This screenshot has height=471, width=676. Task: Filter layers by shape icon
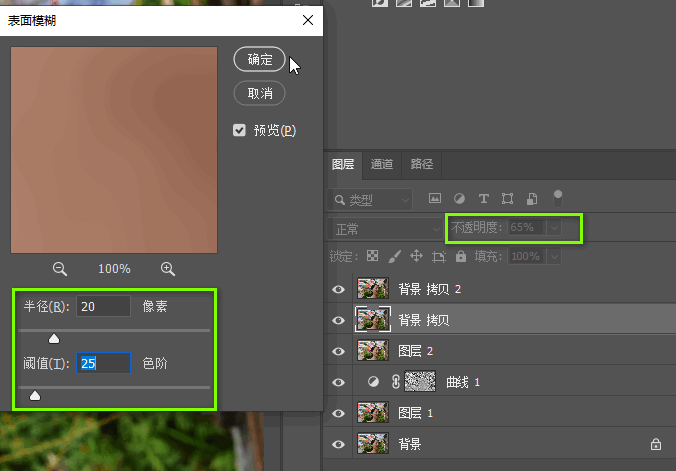pyautogui.click(x=507, y=198)
